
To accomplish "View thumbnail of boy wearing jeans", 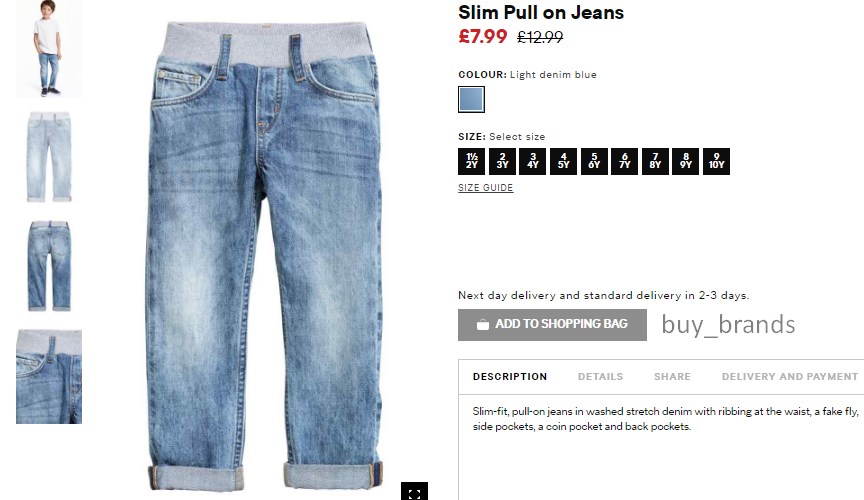I will click(48, 49).
